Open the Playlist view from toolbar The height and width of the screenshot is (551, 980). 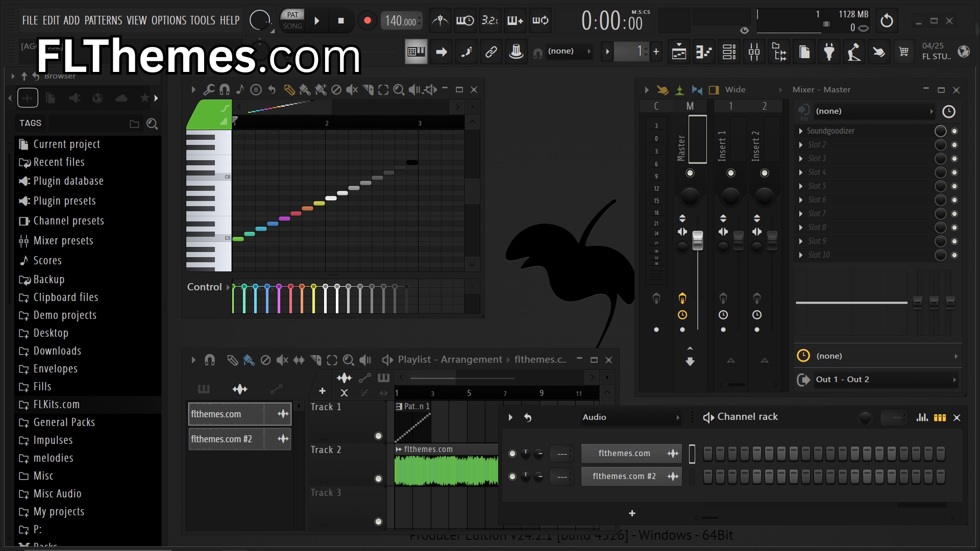coord(679,52)
